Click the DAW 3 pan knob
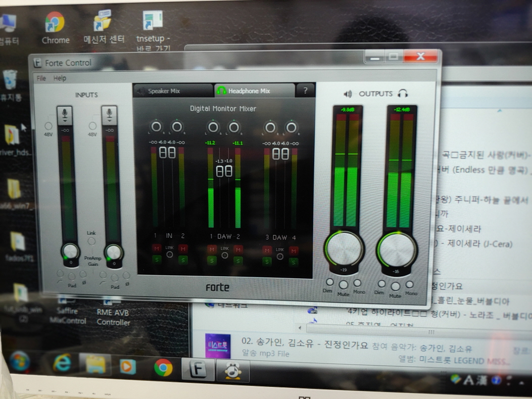 pos(270,128)
